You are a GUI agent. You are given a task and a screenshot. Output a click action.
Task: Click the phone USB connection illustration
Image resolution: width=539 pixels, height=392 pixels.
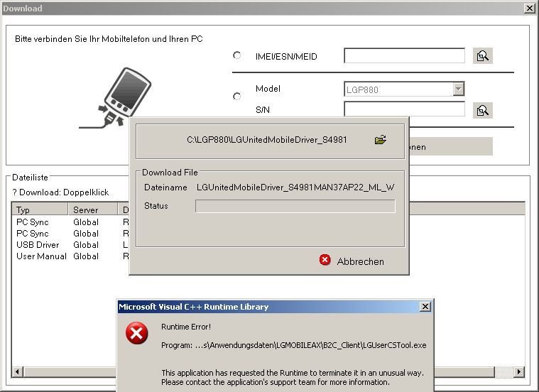point(115,98)
